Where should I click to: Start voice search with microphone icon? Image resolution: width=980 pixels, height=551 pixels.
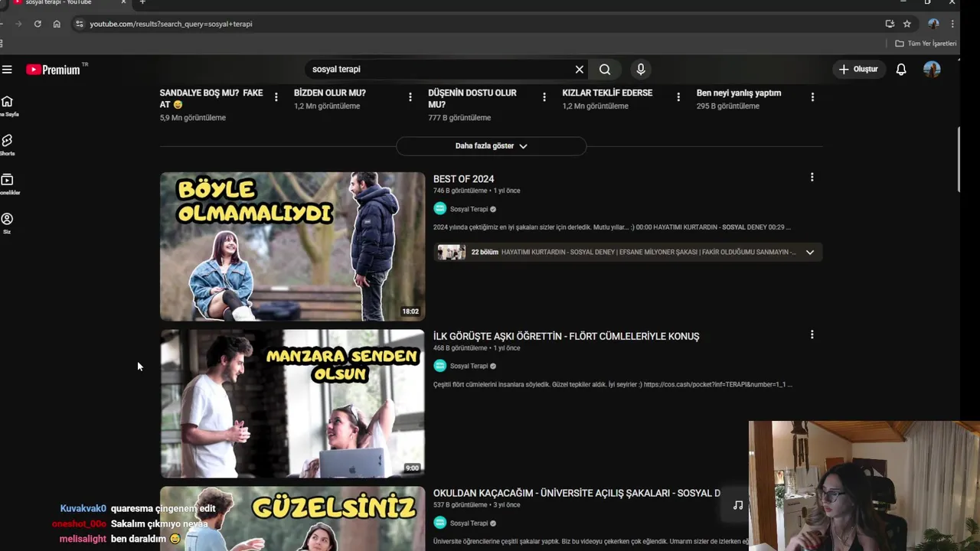[641, 70]
